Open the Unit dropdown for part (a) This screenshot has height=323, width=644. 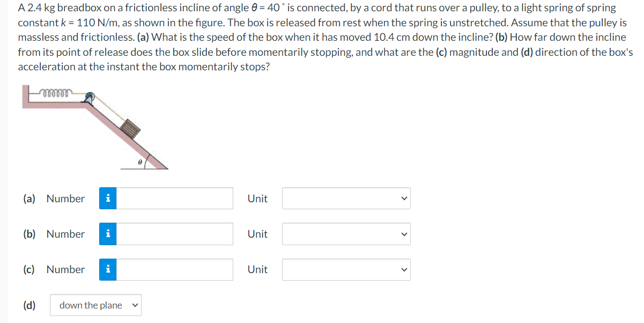pyautogui.click(x=346, y=198)
